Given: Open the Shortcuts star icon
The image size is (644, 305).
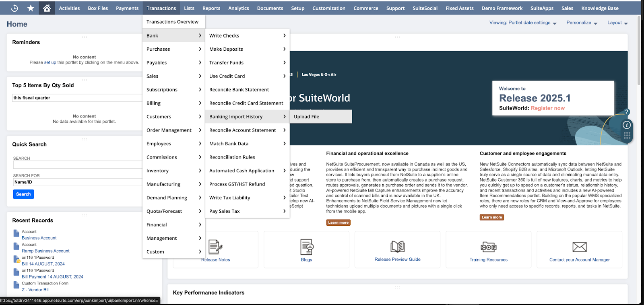Looking at the screenshot, I should coord(31,8).
